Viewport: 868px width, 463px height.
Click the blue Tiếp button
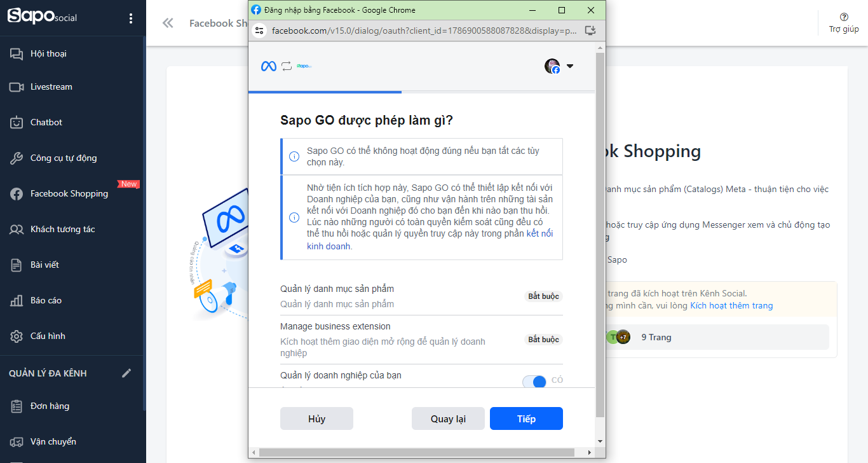tap(526, 418)
